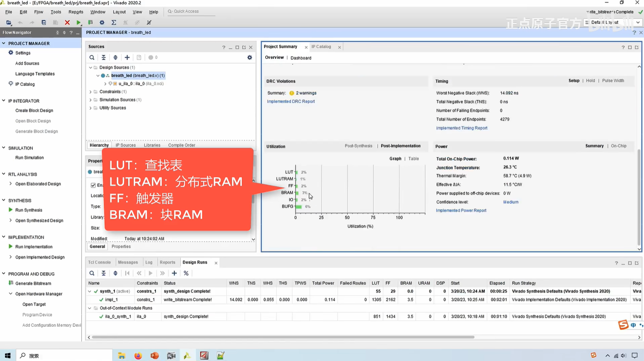Screen dimensions: 644x361
Task: Select the Graph utilization view
Action: point(395,159)
